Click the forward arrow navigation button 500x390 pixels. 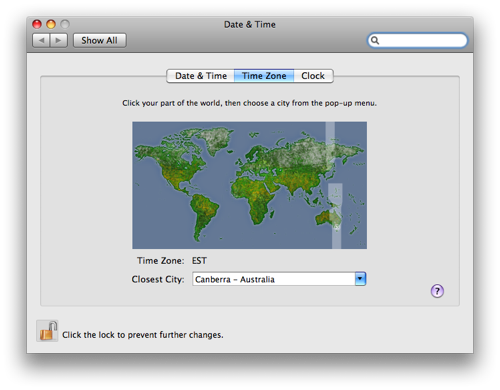(x=59, y=40)
